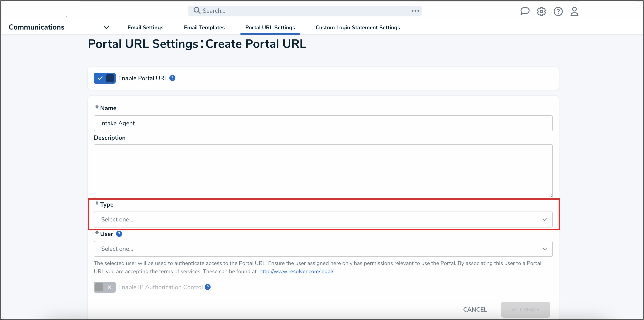The height and width of the screenshot is (320, 644).
Task: Click the help icon next to User
Action: tap(119, 234)
